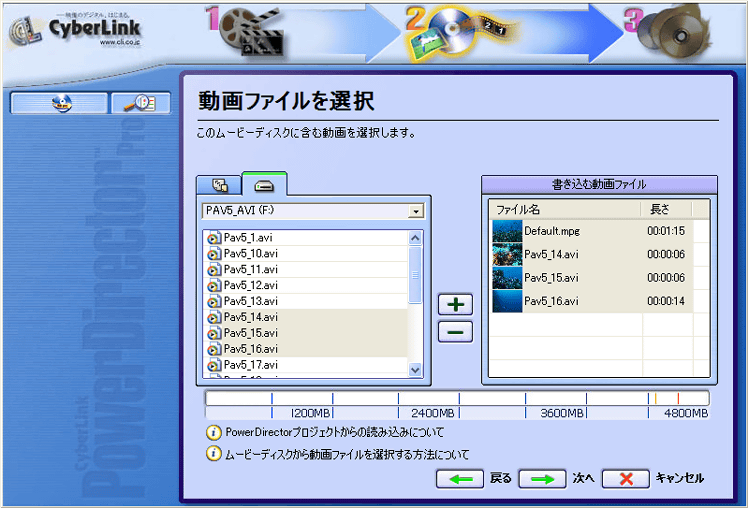This screenshot has height=508, width=748.
Task: Switch to the hard drive tab
Action: [x=264, y=185]
